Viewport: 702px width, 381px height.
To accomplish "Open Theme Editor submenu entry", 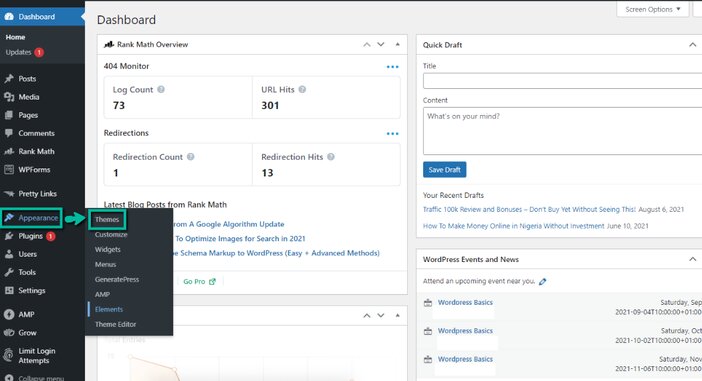I will [x=116, y=324].
